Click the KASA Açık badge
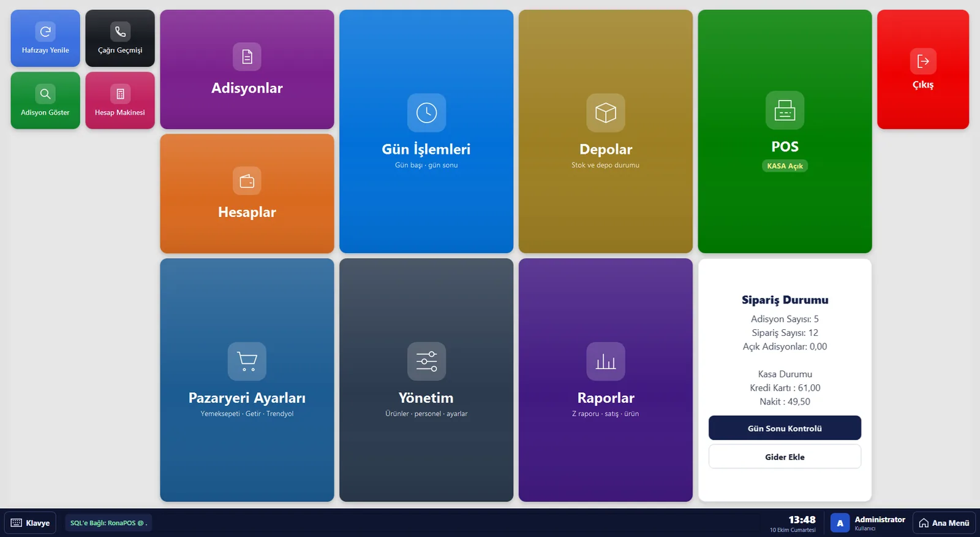The image size is (980, 537). pos(785,166)
